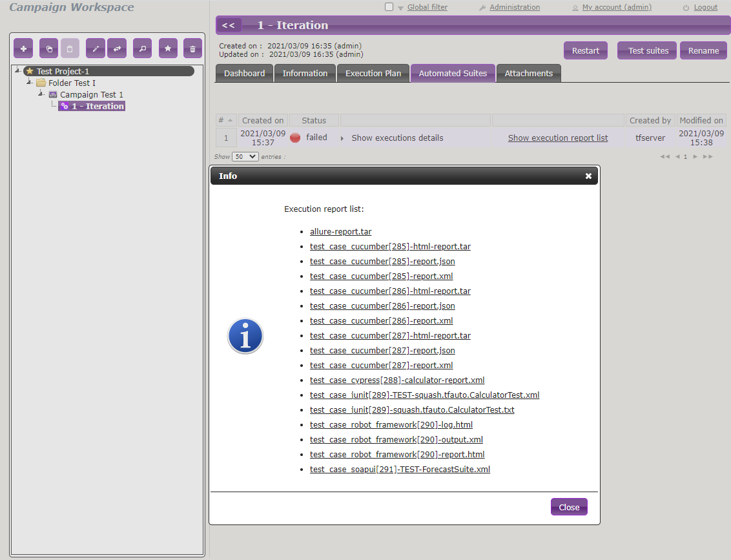This screenshot has width=731, height=560.
Task: Open test_case_cypress[288]-calculator-report.xml link
Action: pyautogui.click(x=397, y=380)
